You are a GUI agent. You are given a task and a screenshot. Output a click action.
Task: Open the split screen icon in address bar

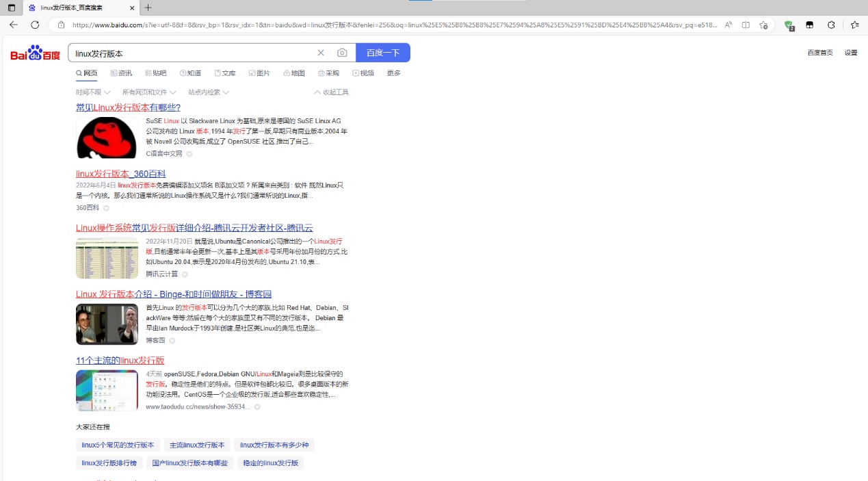tap(746, 25)
